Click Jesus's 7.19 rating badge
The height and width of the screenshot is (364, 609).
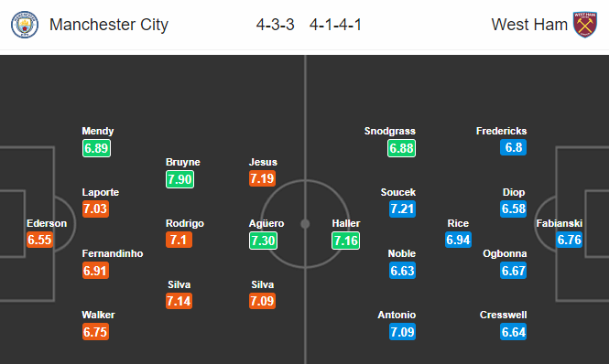tap(263, 178)
